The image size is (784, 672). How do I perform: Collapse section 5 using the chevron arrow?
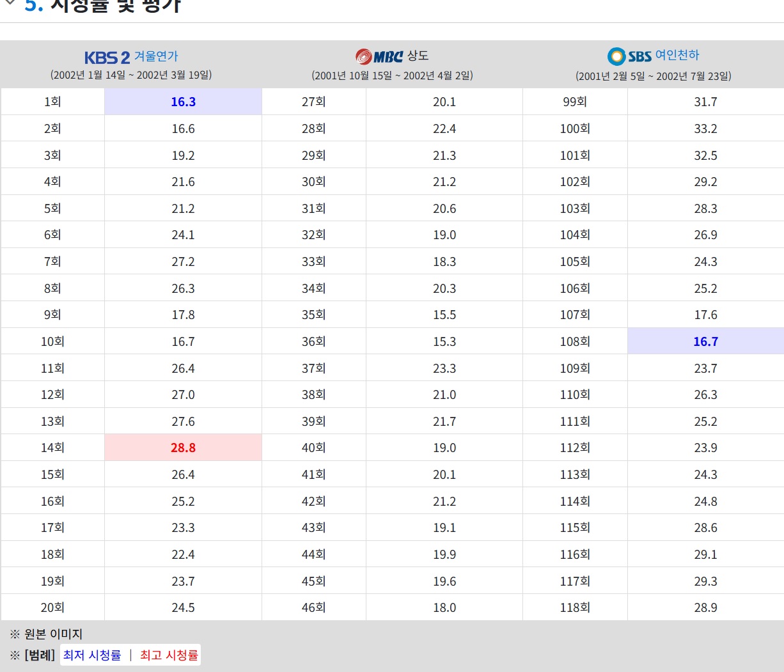click(10, 4)
